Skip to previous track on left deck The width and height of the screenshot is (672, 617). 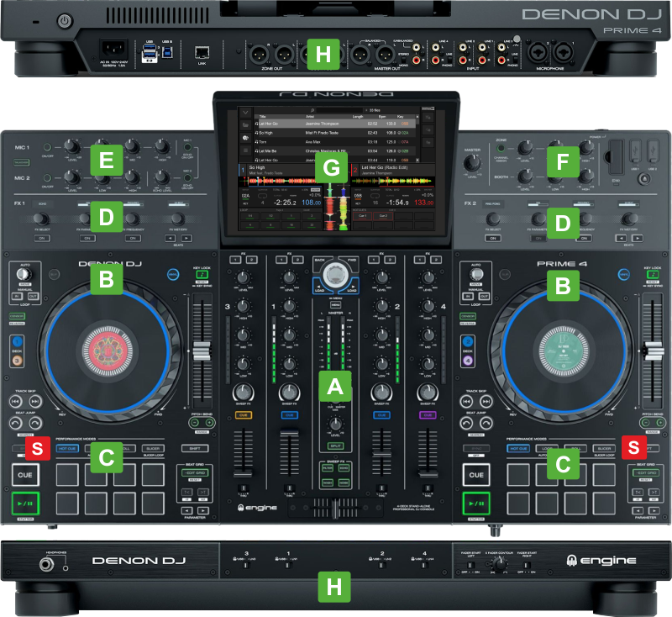pyautogui.click(x=15, y=401)
